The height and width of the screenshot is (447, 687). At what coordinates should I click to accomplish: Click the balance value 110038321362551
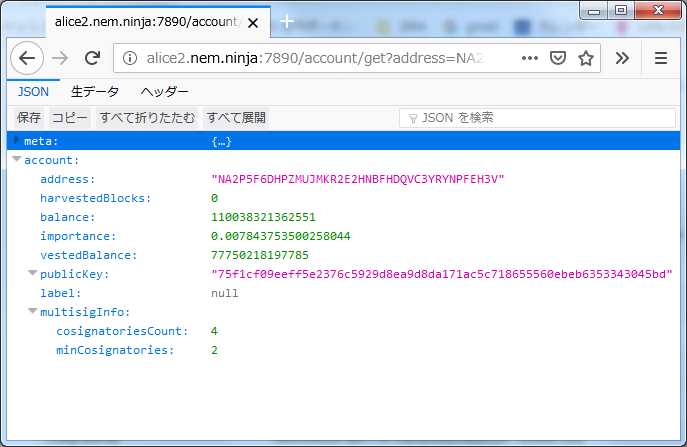click(x=263, y=217)
